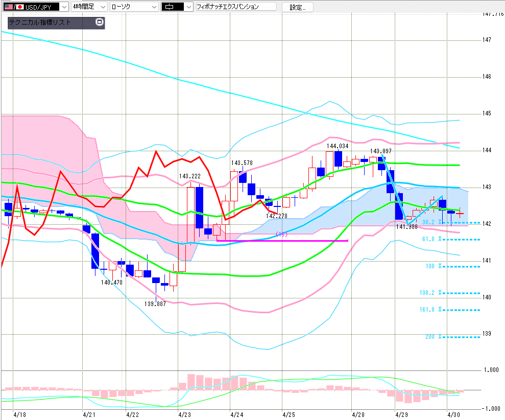
Task: Click the 1.000 oscillator scale label
Action: click(x=491, y=370)
